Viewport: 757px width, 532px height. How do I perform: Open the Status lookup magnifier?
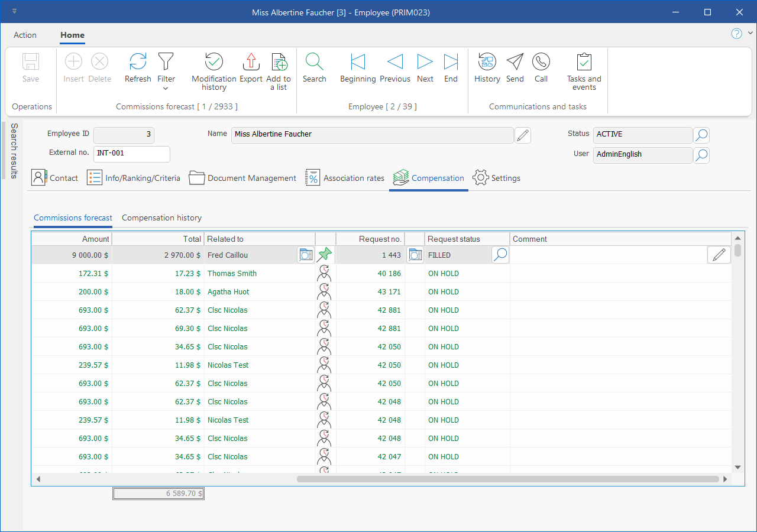[701, 135]
